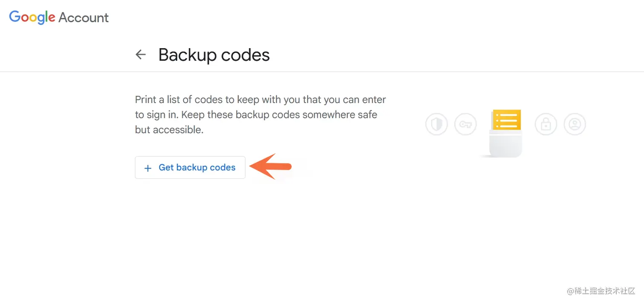Click the key icon in the illustration
This screenshot has height=304, width=644.
465,124
